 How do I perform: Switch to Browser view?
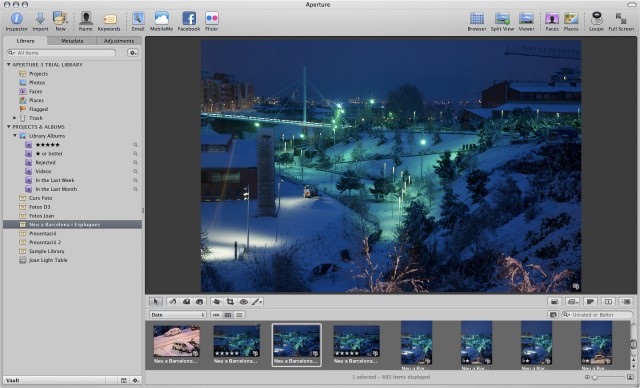[x=477, y=21]
